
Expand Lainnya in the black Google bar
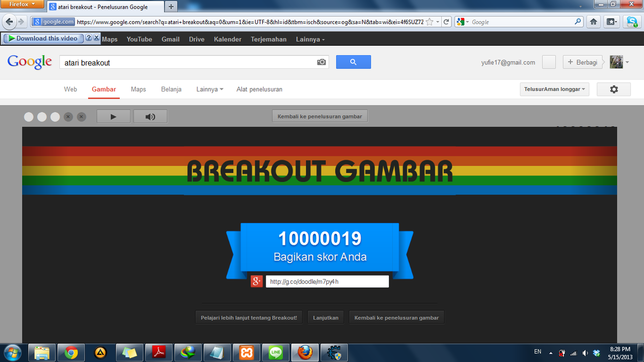310,39
